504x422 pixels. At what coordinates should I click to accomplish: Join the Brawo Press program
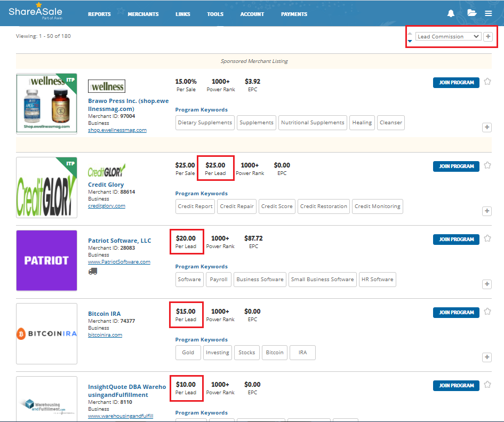(456, 83)
